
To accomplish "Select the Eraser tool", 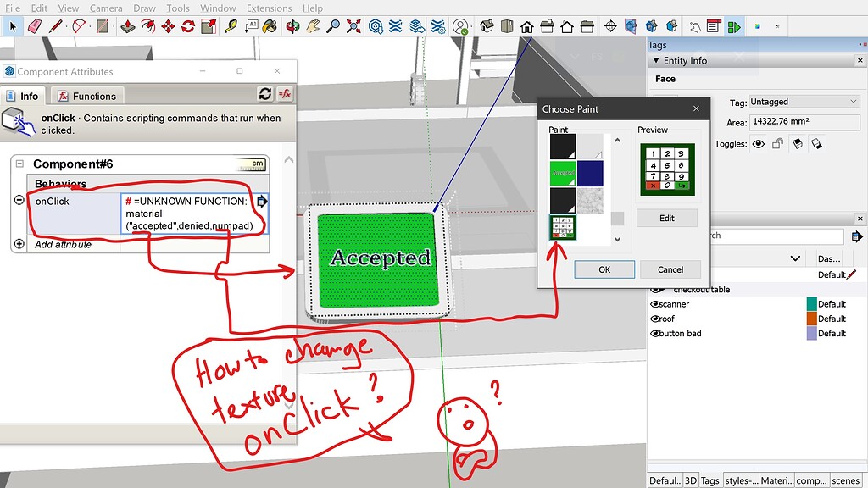I will [x=34, y=25].
